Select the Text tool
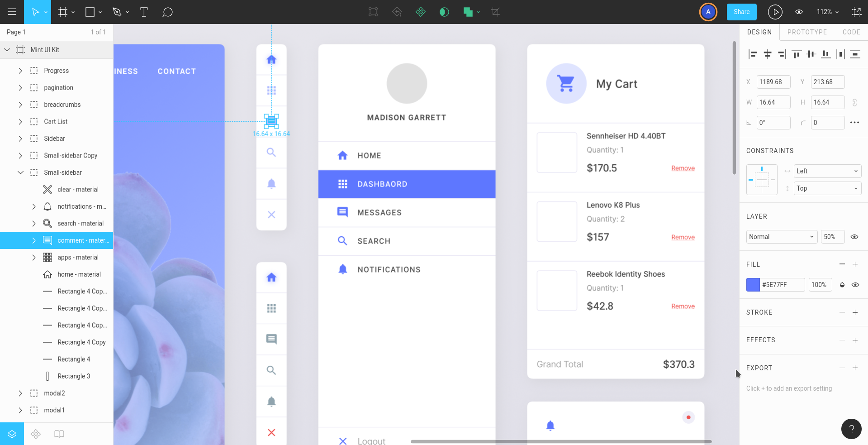This screenshot has width=868, height=445. (x=144, y=12)
